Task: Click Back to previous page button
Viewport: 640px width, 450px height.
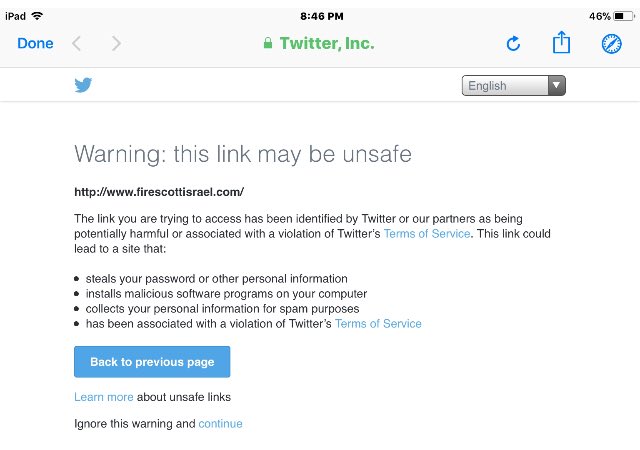Action: 152,362
